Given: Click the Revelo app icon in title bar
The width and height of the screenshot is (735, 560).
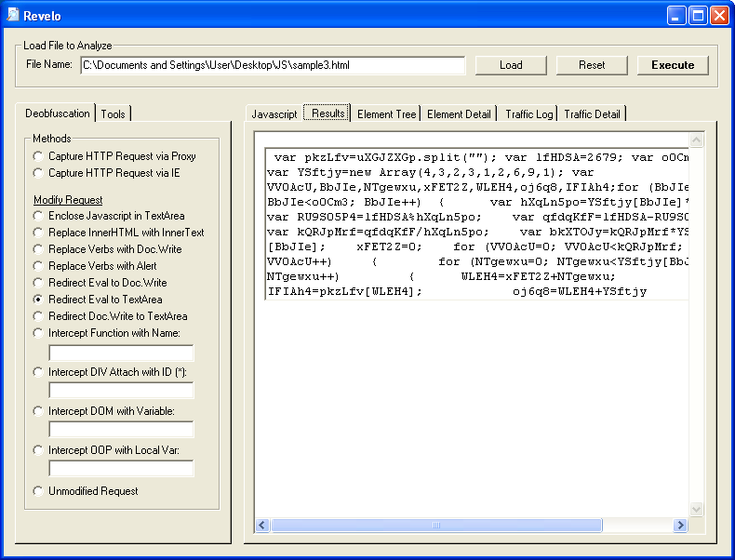Looking at the screenshot, I should 13,15.
